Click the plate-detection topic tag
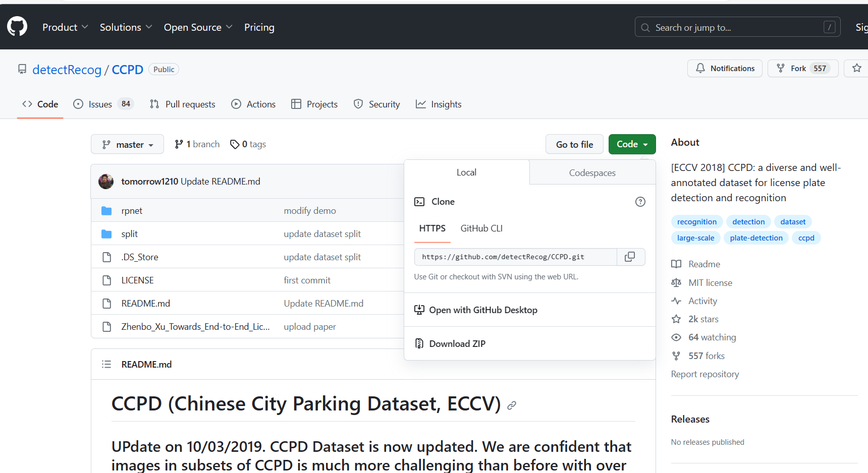This screenshot has height=473, width=868. coord(756,238)
